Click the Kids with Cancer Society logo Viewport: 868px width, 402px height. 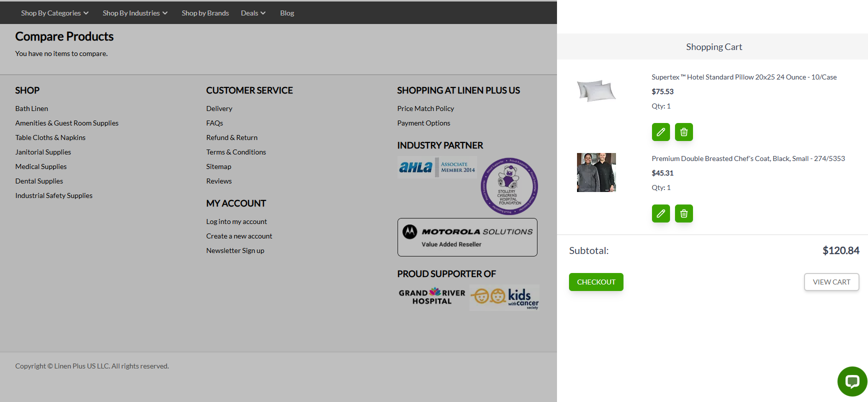click(504, 297)
